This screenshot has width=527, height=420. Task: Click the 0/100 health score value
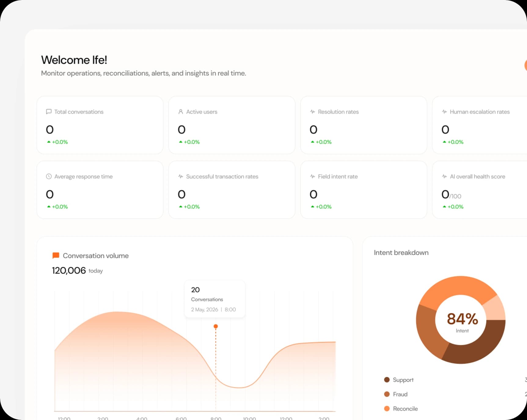coord(451,194)
